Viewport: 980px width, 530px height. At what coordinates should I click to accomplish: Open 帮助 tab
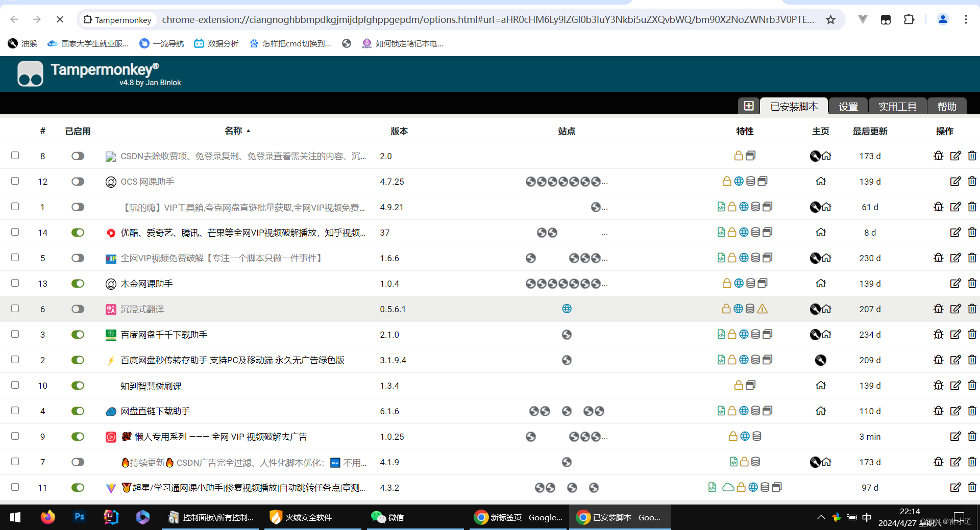(x=947, y=106)
